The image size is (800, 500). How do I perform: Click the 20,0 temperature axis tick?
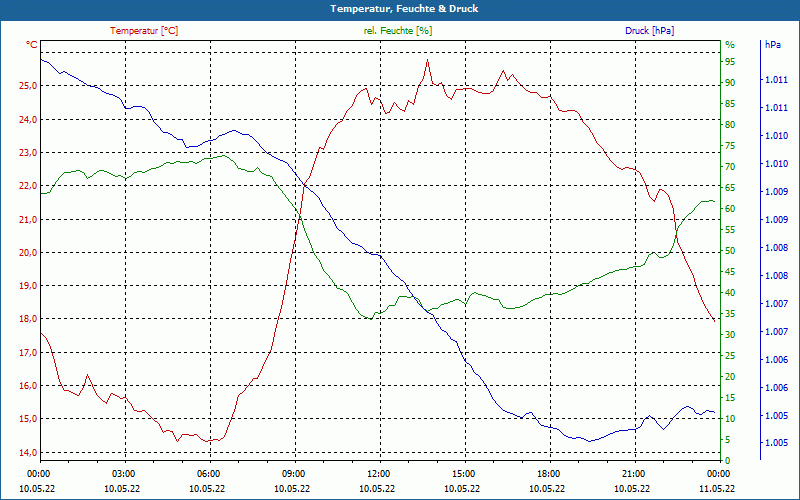click(x=28, y=253)
